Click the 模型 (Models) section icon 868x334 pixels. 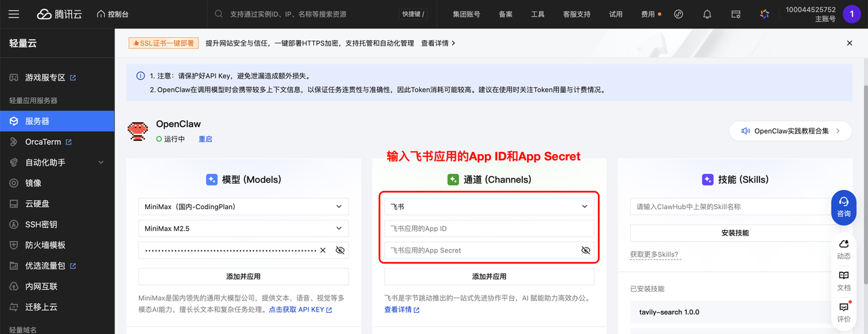[x=212, y=179]
